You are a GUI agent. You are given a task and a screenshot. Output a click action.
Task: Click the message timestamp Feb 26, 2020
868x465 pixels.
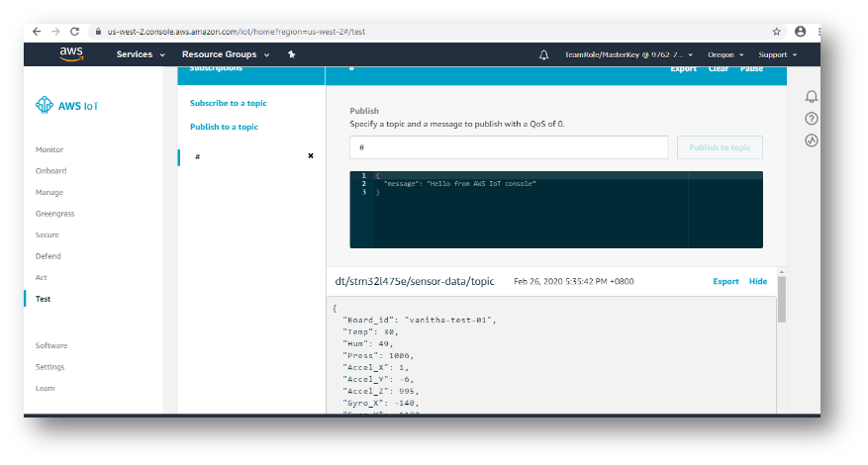click(x=573, y=281)
